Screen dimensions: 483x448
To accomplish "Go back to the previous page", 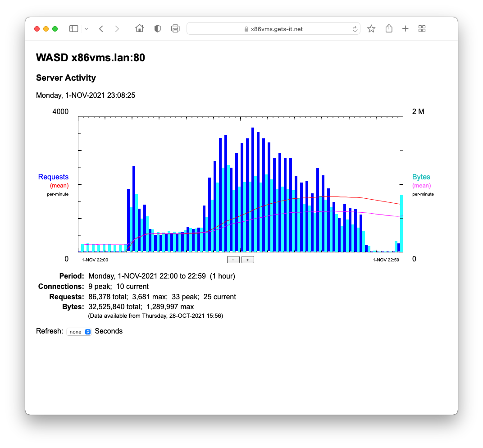I will click(x=101, y=29).
